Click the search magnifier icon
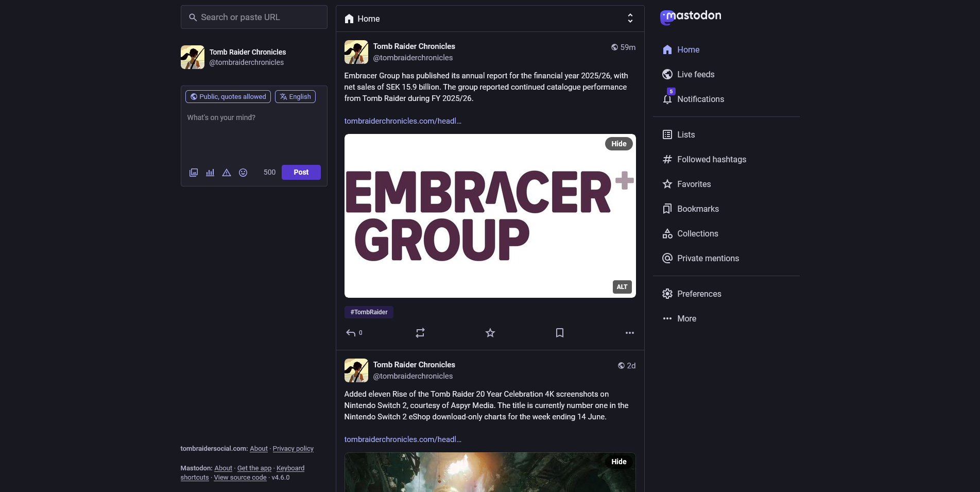980x492 pixels. (x=193, y=18)
